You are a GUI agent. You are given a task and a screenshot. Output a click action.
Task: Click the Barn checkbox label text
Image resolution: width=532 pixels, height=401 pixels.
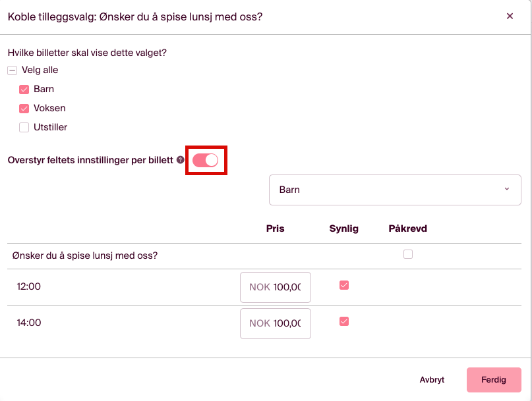(44, 90)
